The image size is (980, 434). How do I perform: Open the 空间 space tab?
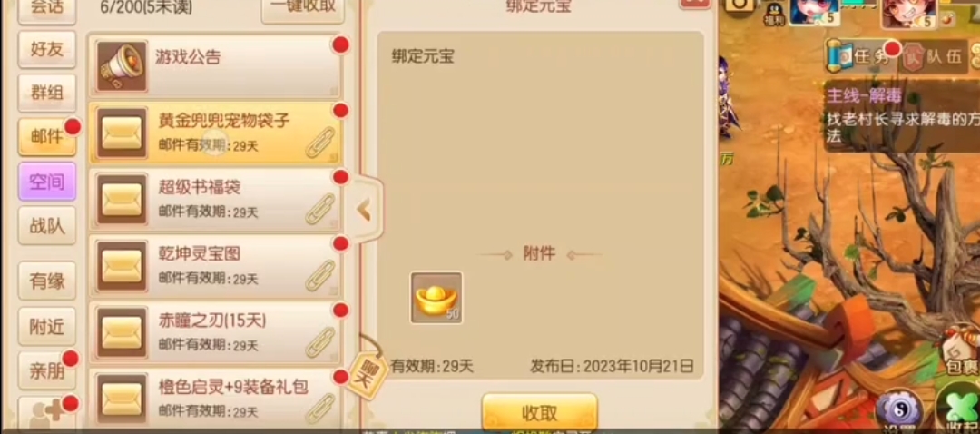click(x=47, y=182)
